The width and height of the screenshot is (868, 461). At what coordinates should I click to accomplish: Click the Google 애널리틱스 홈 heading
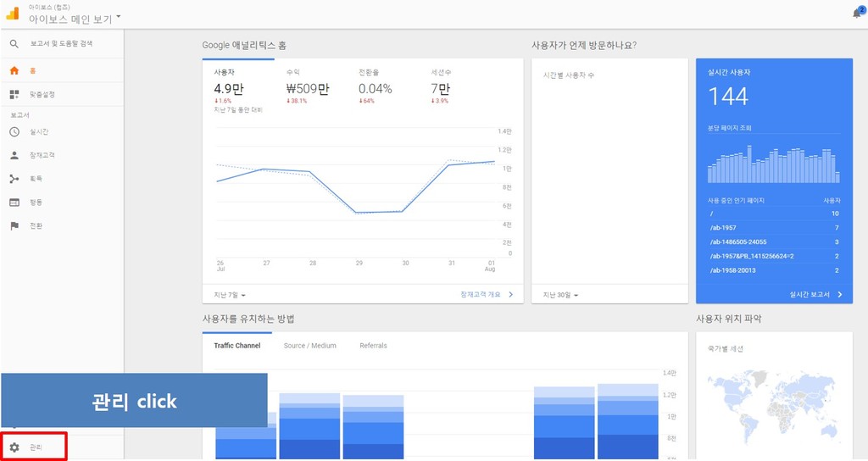pos(243,46)
